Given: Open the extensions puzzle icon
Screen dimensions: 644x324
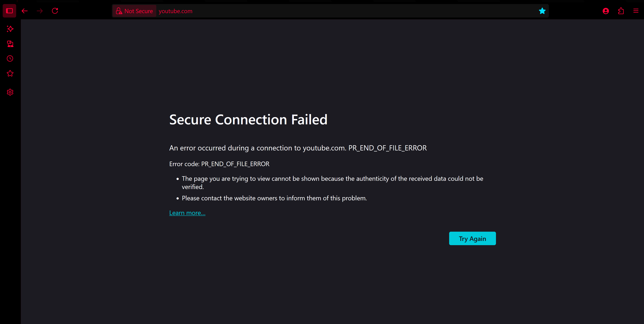Looking at the screenshot, I should point(621,11).
